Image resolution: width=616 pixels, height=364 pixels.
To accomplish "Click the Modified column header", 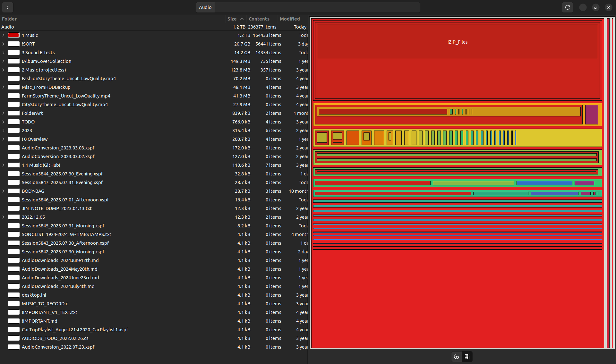I will coord(289,19).
